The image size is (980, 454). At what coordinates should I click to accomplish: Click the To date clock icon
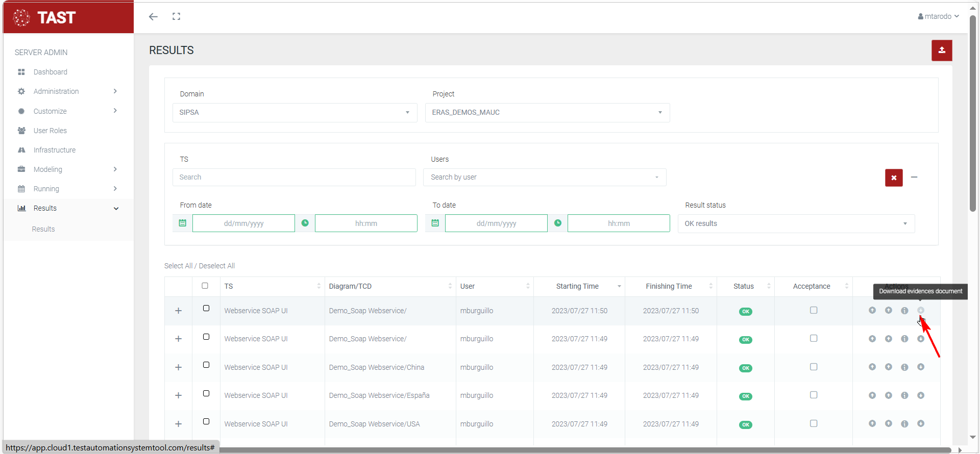[557, 223]
